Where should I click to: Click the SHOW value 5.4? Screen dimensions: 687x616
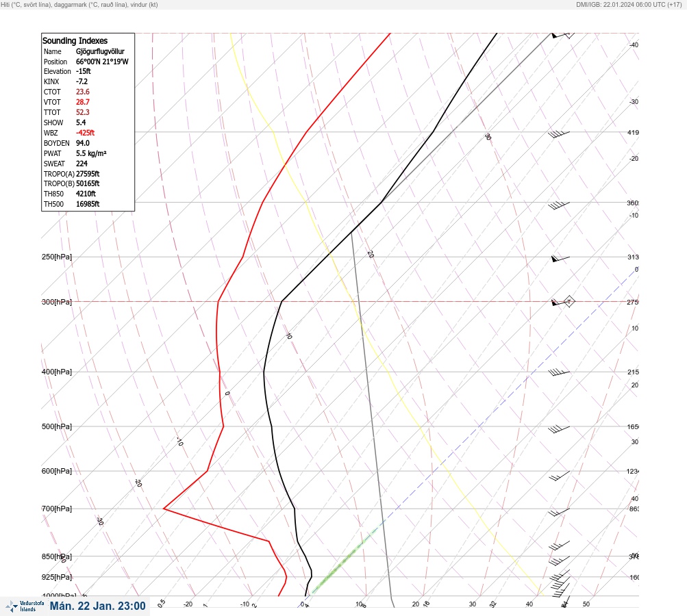81,123
